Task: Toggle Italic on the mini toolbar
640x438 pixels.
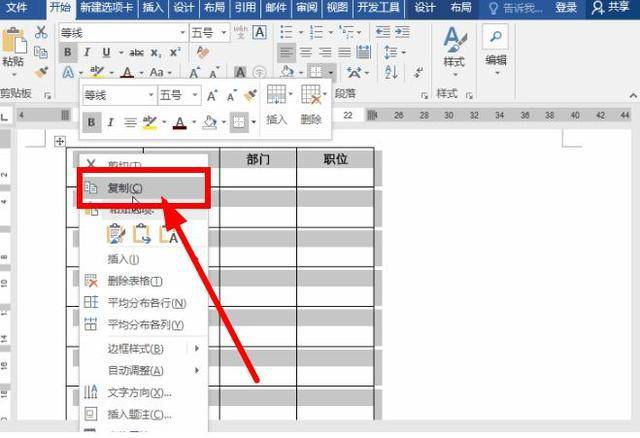Action: (x=111, y=122)
